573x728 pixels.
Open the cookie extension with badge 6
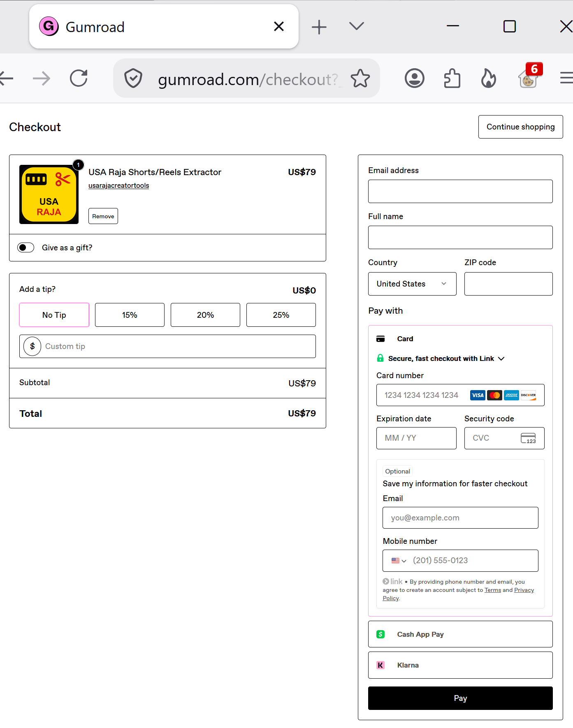(x=529, y=76)
